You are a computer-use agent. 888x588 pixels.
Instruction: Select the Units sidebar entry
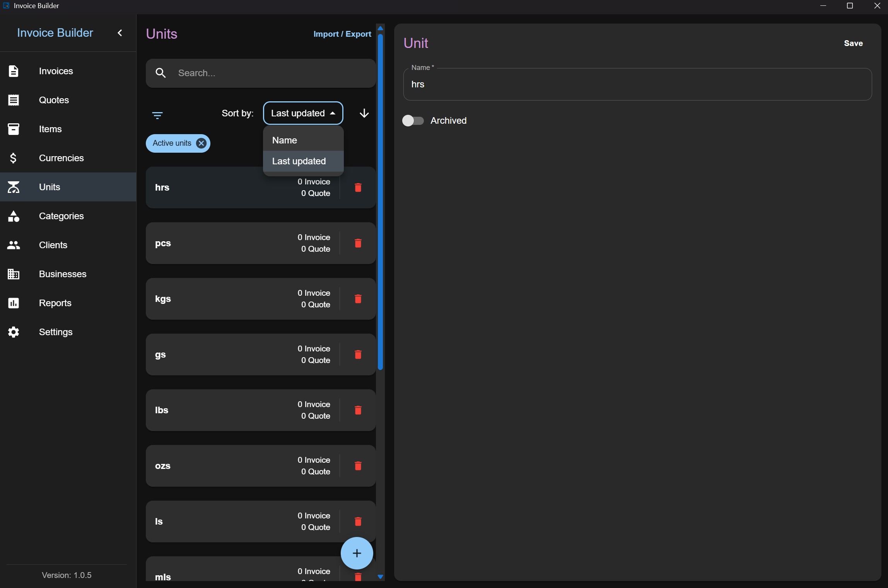click(68, 187)
